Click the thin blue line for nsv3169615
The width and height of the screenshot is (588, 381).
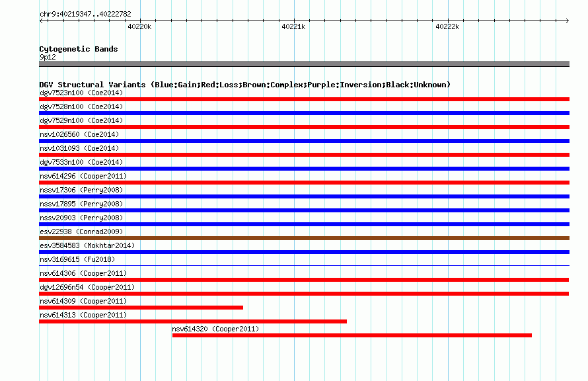click(304, 266)
